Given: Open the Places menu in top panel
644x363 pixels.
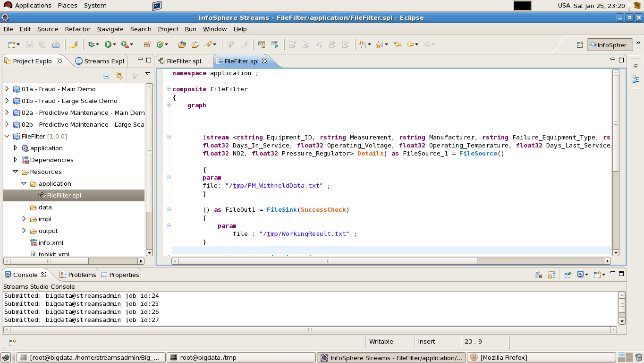Looking at the screenshot, I should click(68, 6).
